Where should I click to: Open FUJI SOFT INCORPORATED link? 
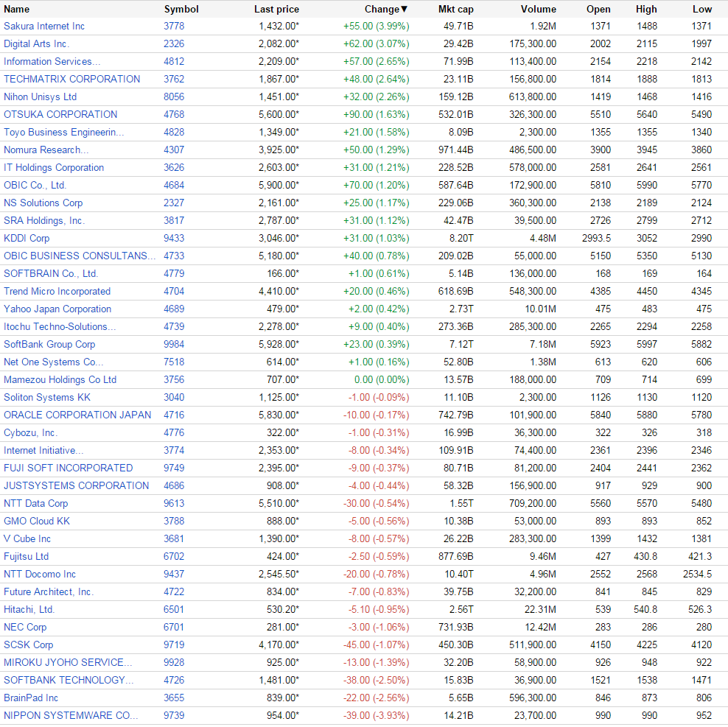(69, 468)
